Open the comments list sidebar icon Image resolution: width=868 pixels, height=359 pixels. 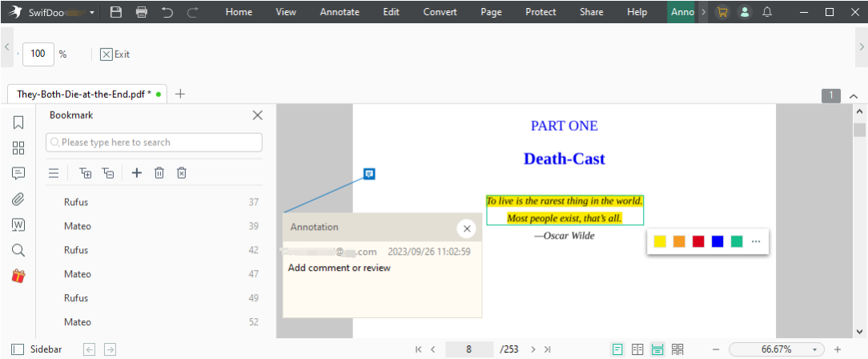tap(18, 173)
